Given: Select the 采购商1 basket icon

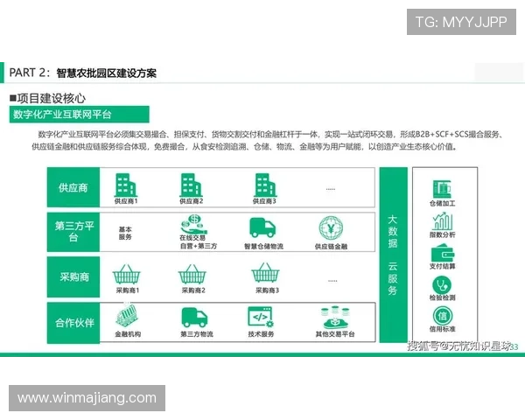Looking at the screenshot, I should [127, 274].
